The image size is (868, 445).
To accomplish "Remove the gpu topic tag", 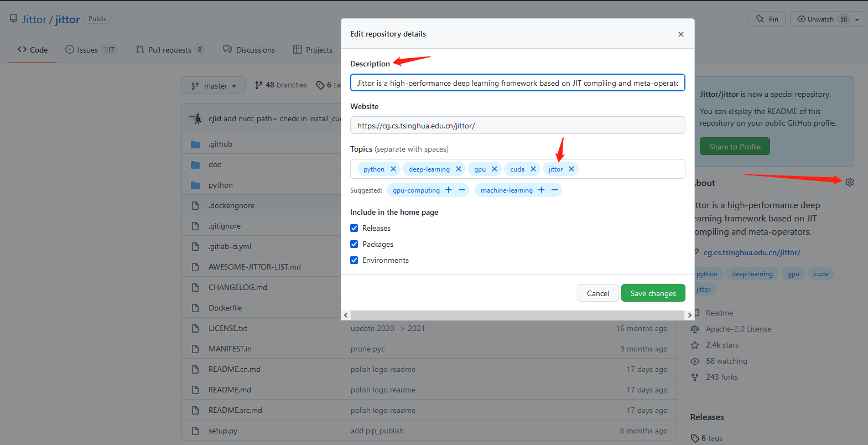I will point(495,169).
